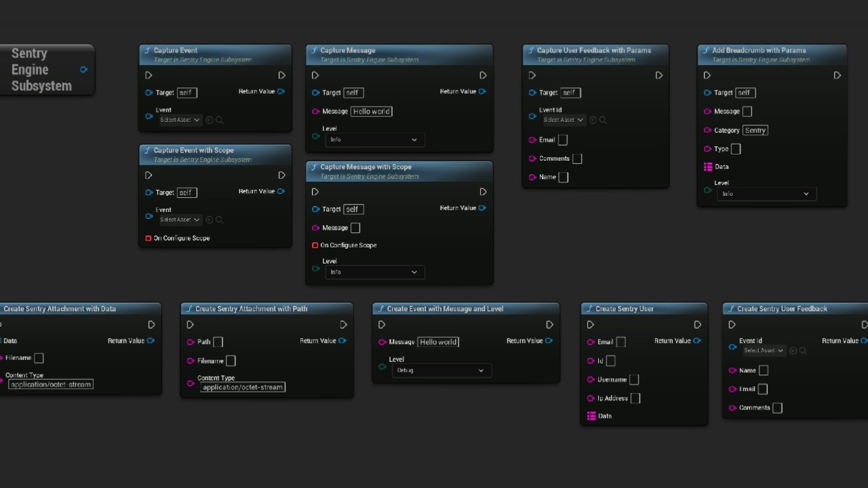Open Select Asset dropdown in Capture Event with Scope

[180, 220]
